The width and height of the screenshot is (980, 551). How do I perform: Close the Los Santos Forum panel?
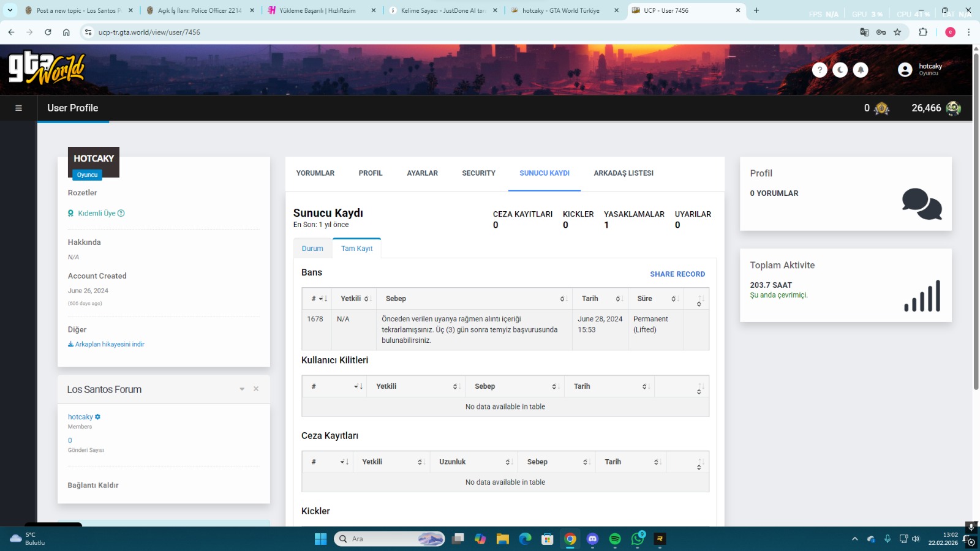tap(256, 389)
